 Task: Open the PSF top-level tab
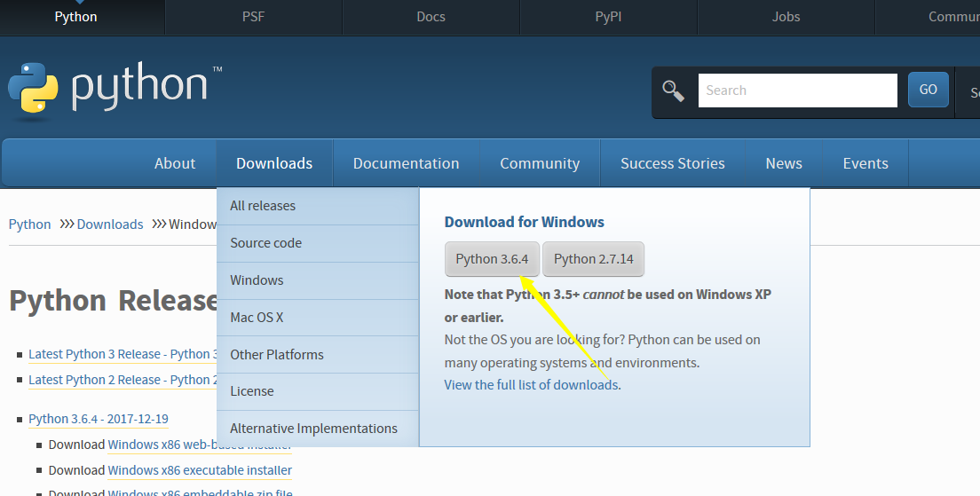(x=253, y=17)
